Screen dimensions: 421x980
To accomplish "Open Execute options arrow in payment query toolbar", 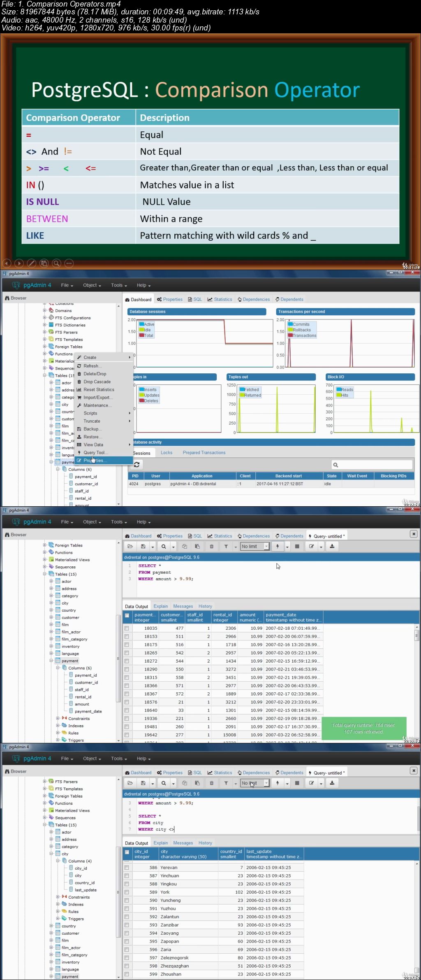I will click(x=287, y=547).
